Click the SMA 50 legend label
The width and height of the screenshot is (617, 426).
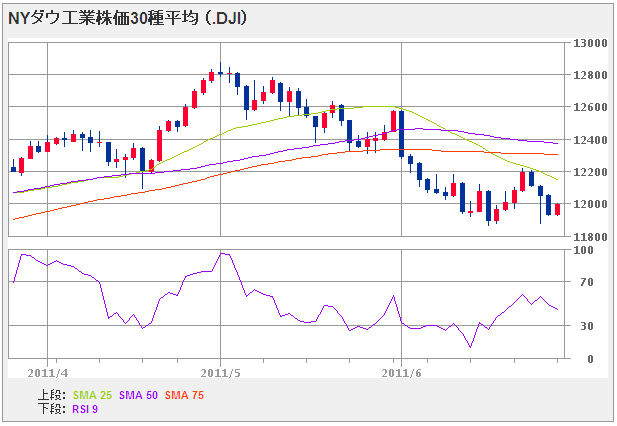coord(138,395)
